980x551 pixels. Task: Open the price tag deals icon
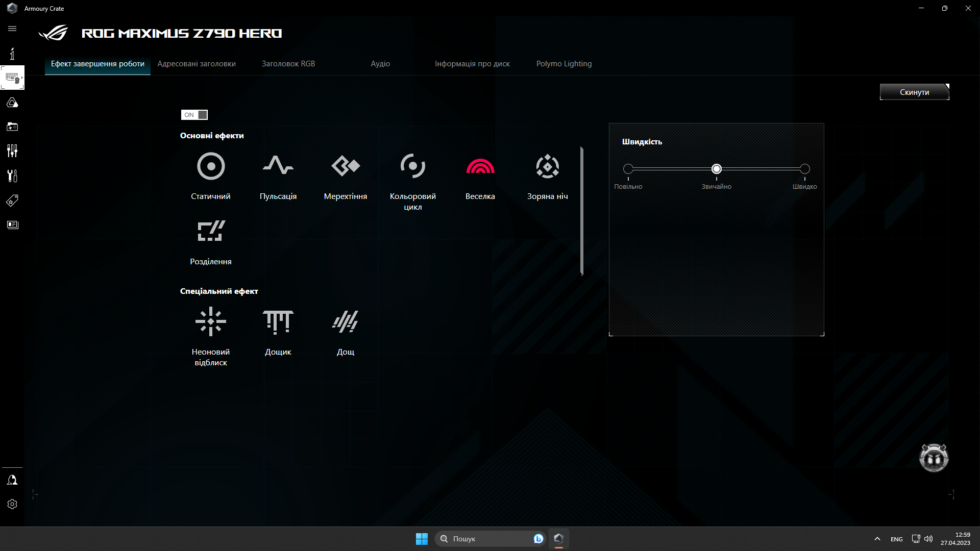[12, 201]
